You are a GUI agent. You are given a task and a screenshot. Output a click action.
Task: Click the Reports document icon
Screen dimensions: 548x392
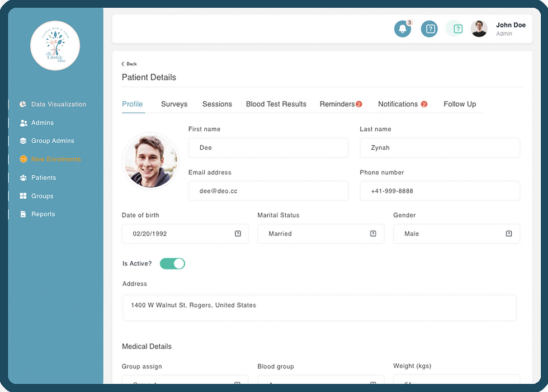[x=23, y=214]
